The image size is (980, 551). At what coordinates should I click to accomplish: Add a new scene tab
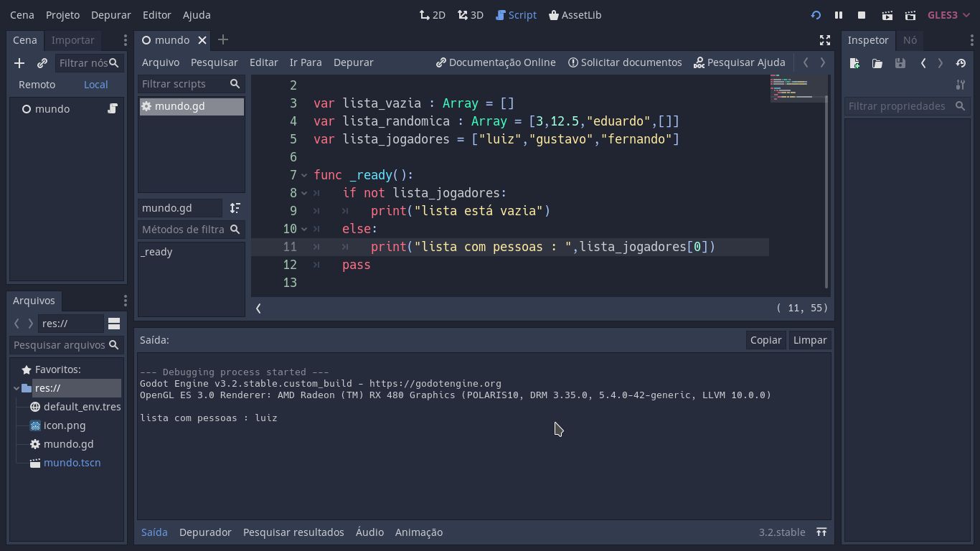[x=222, y=40]
